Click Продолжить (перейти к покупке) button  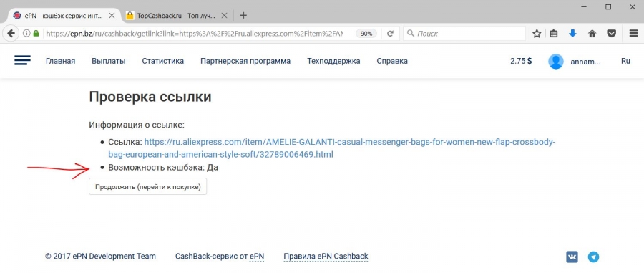[x=148, y=187]
